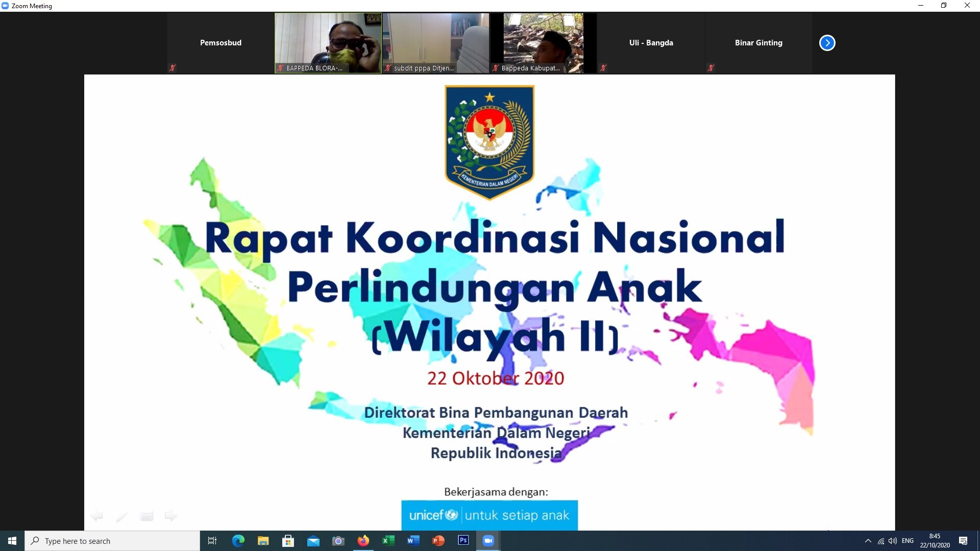Open the slideshow pen tool icon
The image size is (980, 551).
[x=121, y=517]
